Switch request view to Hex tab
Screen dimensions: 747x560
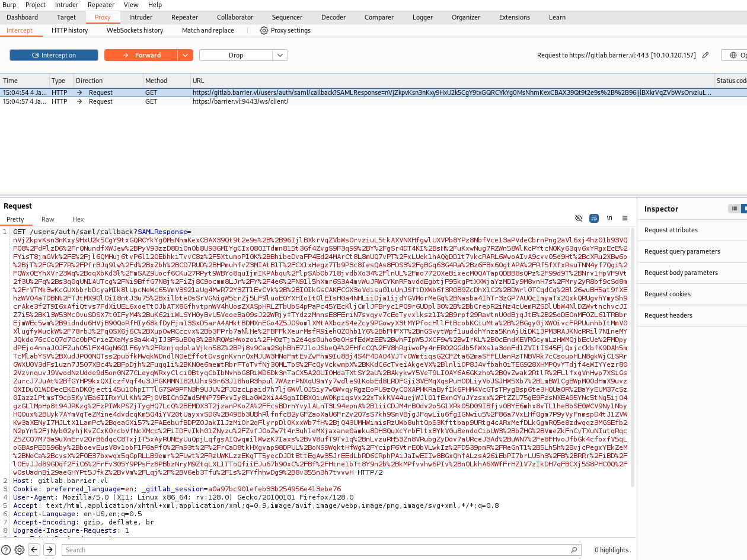pos(78,219)
